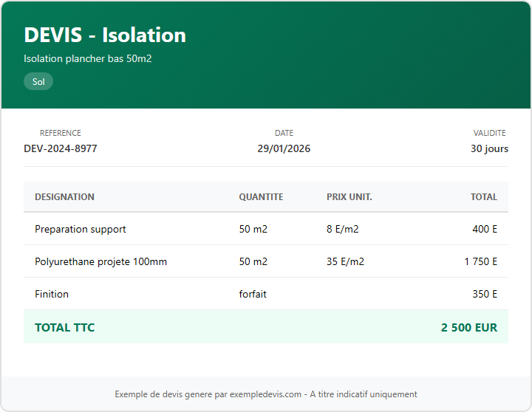Screen dimensions: 532x412
Task: Click the "8 E/m2" unit price cell
Action: click(343, 229)
